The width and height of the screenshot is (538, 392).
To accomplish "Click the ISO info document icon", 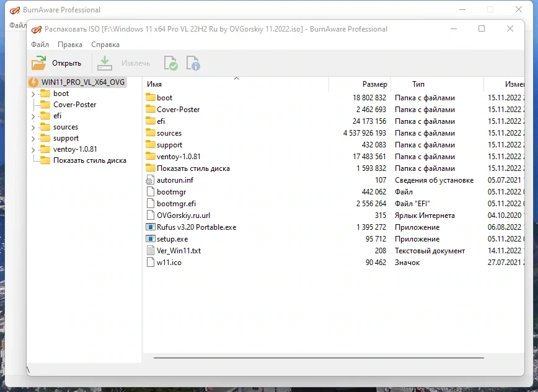I will pyautogui.click(x=193, y=63).
